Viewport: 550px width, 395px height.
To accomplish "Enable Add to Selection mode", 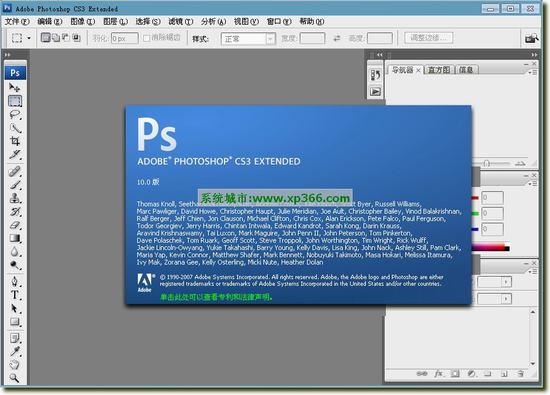I will pos(56,37).
